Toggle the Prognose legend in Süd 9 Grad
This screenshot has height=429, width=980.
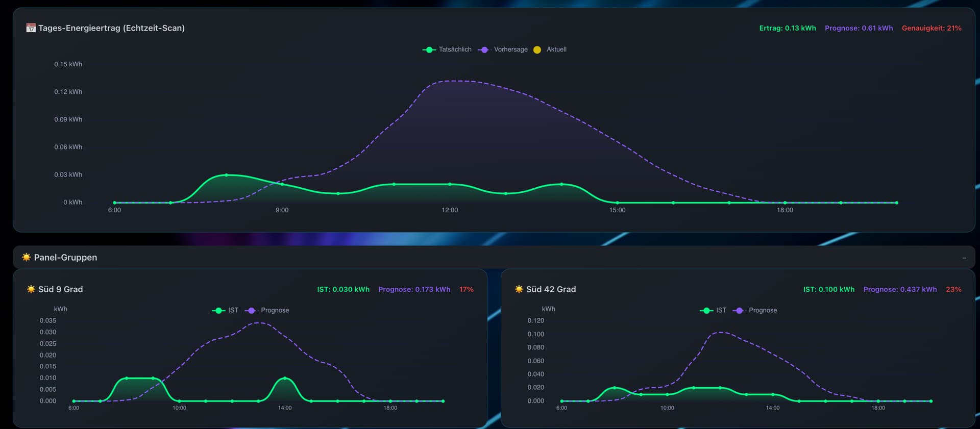(x=267, y=310)
